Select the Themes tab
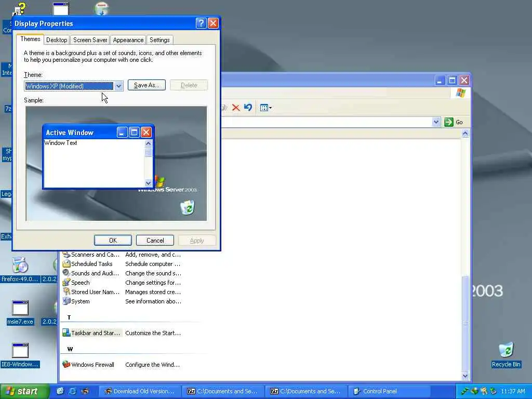Screen dimensions: 532x399 [x=30, y=39]
